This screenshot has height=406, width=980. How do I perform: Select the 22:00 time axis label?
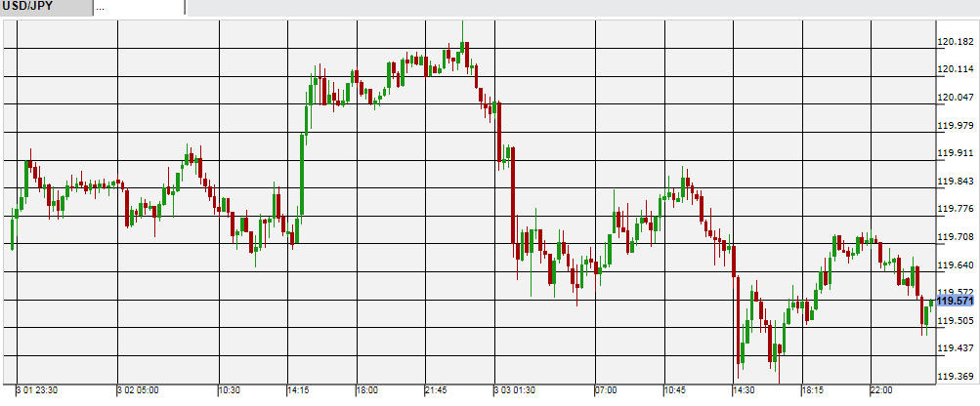tap(881, 390)
